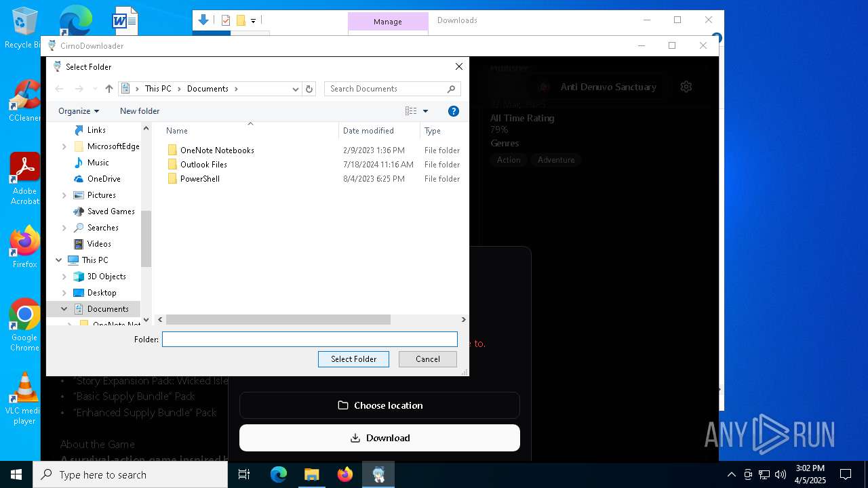868x488 pixels.
Task: Click the Action genre tag
Action: coord(509,160)
